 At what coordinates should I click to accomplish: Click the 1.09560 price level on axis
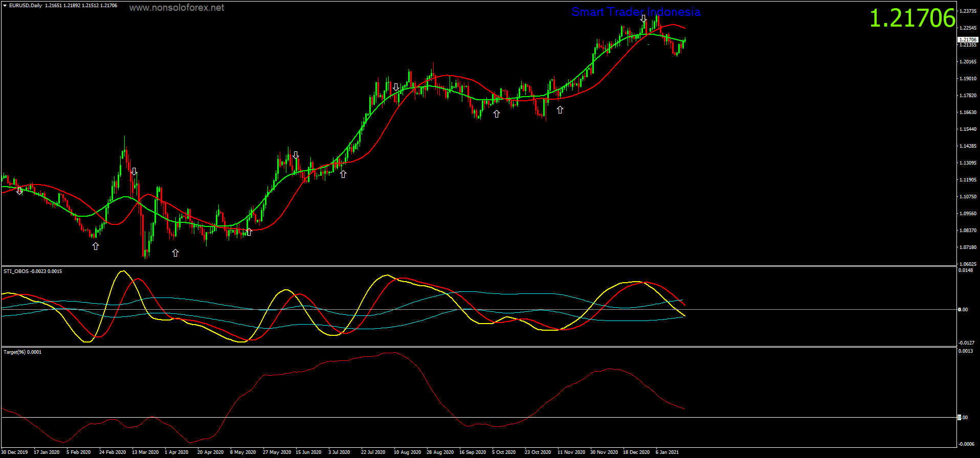tap(968, 214)
